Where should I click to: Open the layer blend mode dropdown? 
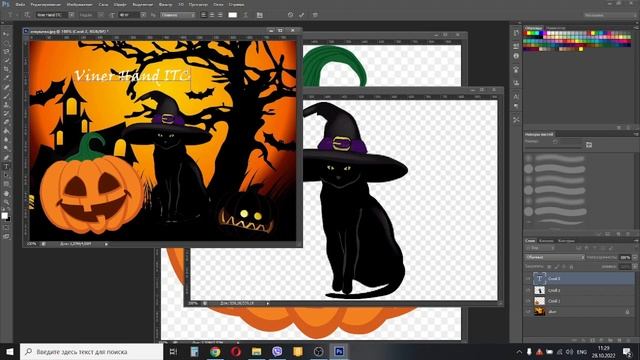[555, 258]
